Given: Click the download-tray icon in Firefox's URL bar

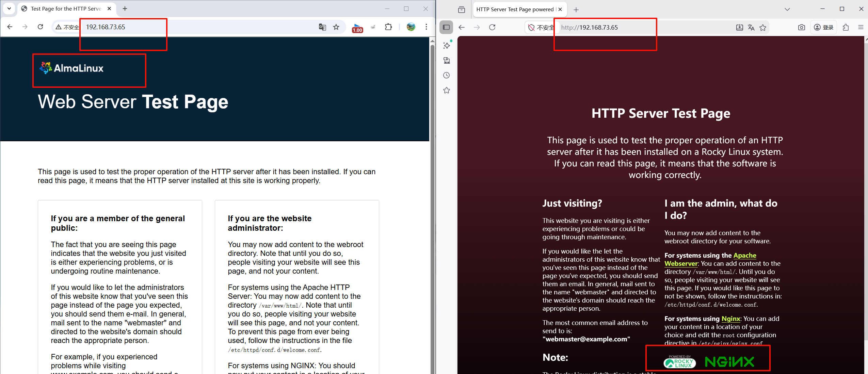Looking at the screenshot, I should (739, 28).
